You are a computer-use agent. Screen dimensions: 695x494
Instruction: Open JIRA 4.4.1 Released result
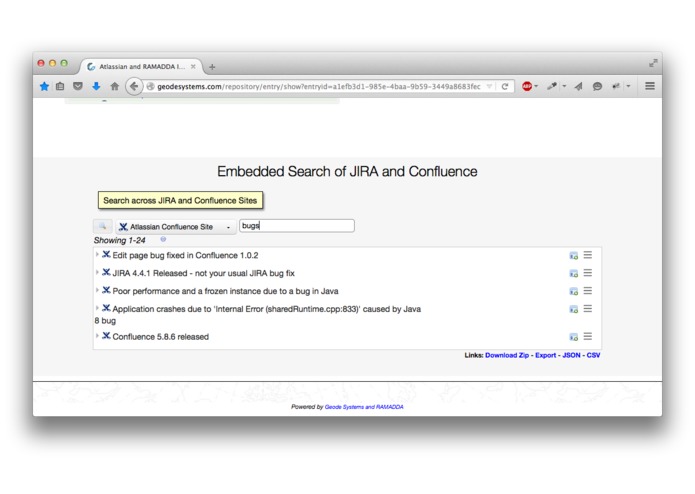(x=203, y=273)
